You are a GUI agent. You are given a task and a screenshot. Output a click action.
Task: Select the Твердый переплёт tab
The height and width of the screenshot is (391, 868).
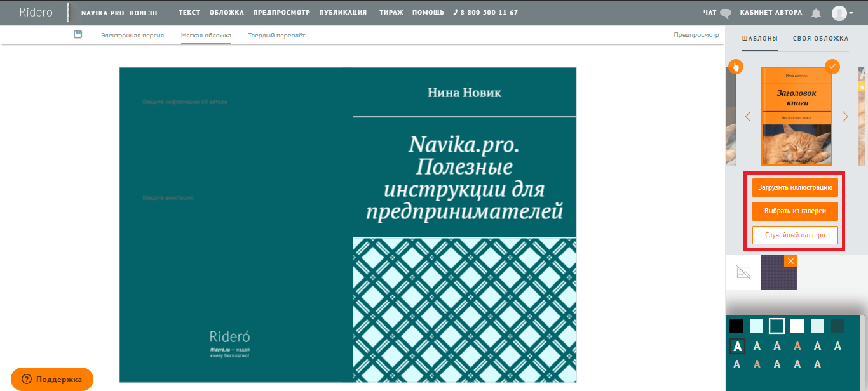[276, 36]
